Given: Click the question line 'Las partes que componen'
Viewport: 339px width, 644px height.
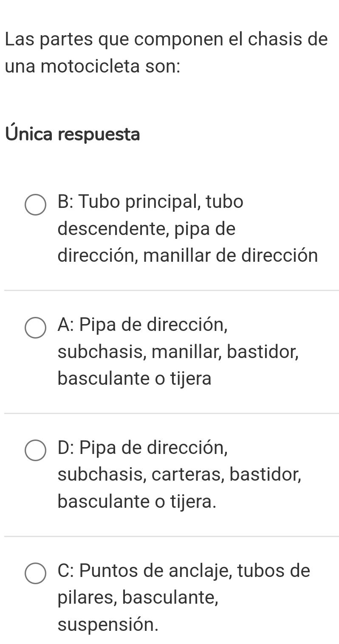Looking at the screenshot, I should pyautogui.click(x=167, y=40).
